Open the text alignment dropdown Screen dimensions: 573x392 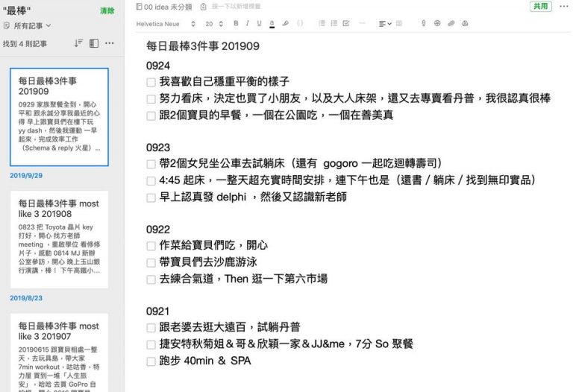[385, 24]
